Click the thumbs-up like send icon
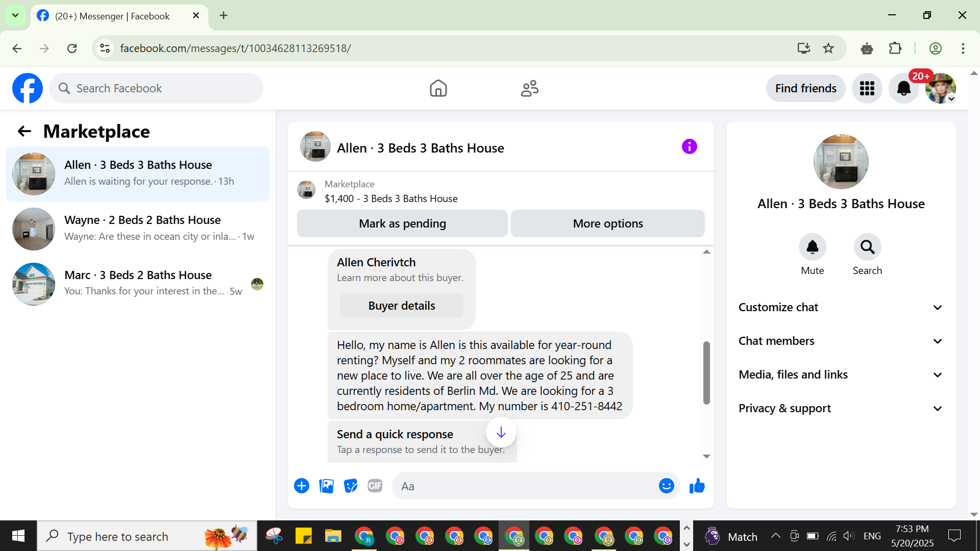Screen dimensions: 980x551 coord(697,486)
